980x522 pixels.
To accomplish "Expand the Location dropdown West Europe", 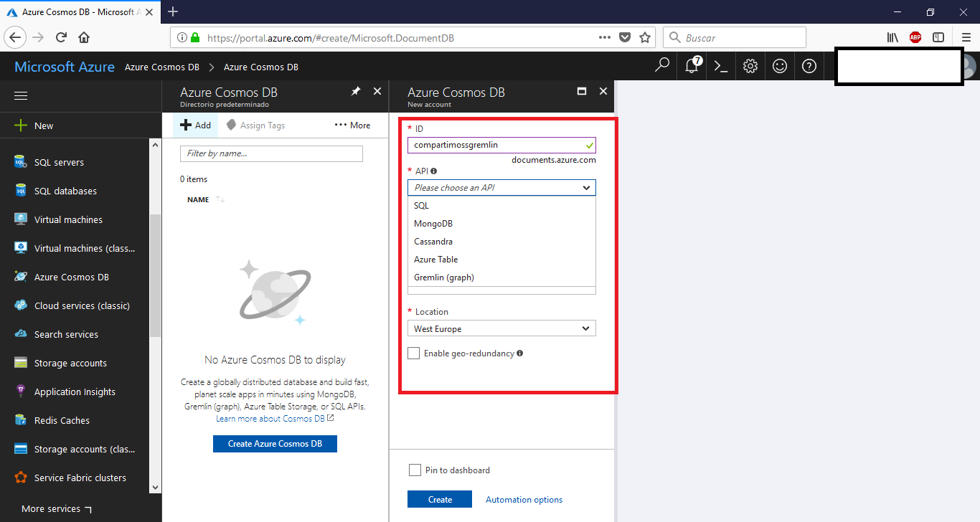I will tap(501, 329).
